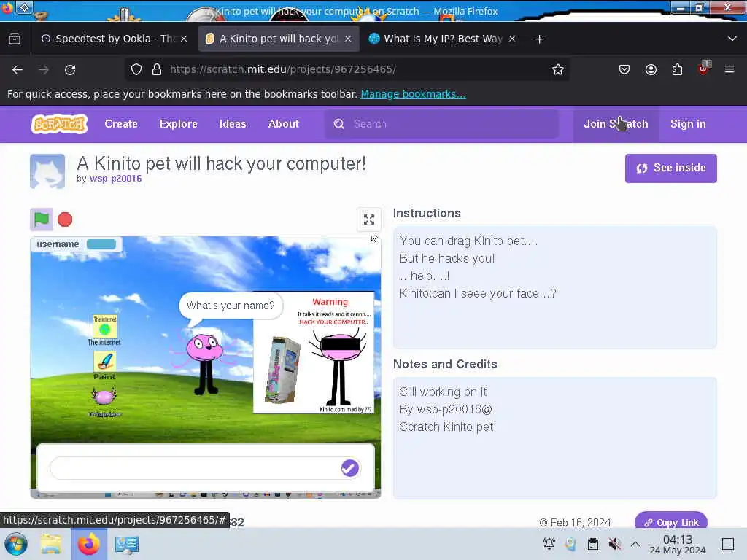Viewport: 747px width, 560px height.
Task: Click the uBlock Origin extension icon
Action: coord(704,69)
